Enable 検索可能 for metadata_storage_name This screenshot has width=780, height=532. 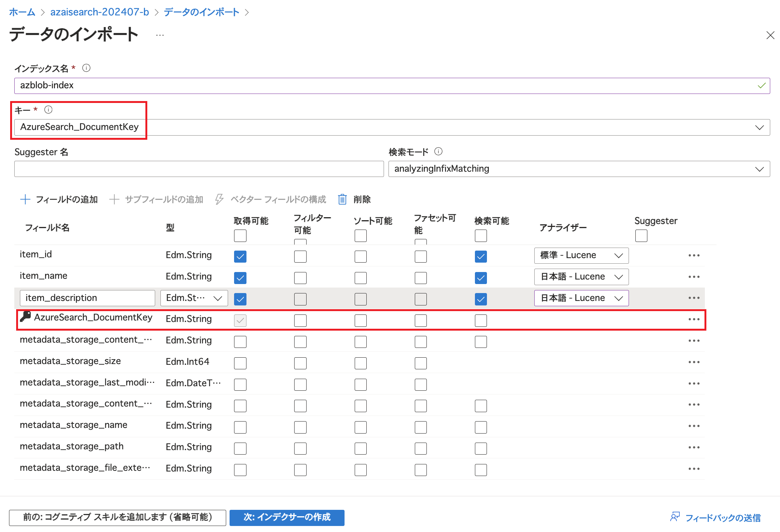481,427
